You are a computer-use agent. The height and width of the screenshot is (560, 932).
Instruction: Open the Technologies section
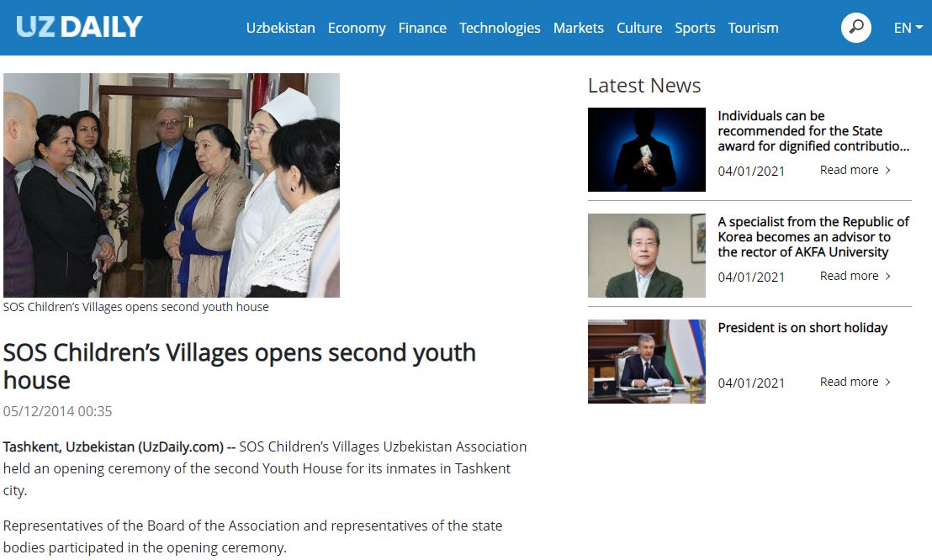pos(500,28)
